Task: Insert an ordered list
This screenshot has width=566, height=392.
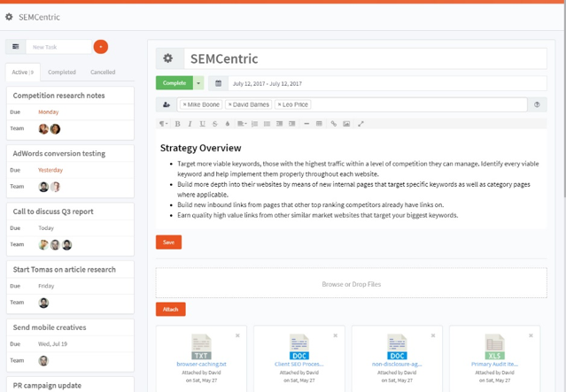Action: tap(254, 124)
